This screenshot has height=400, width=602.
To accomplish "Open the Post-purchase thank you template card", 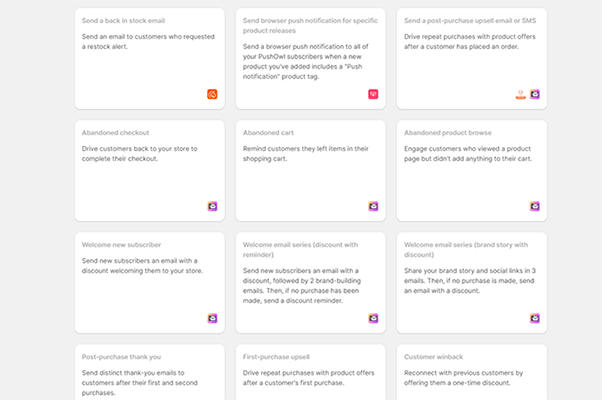I will 122,356.
